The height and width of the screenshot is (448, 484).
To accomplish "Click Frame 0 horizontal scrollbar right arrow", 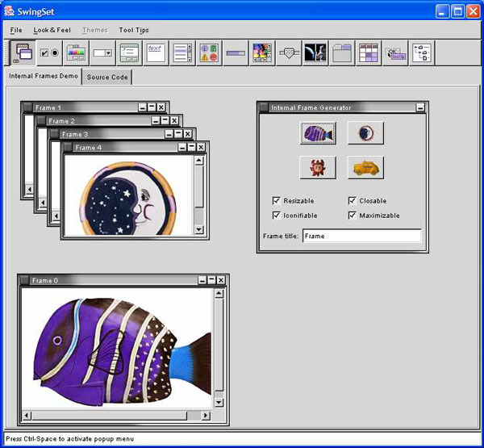I will (x=206, y=416).
